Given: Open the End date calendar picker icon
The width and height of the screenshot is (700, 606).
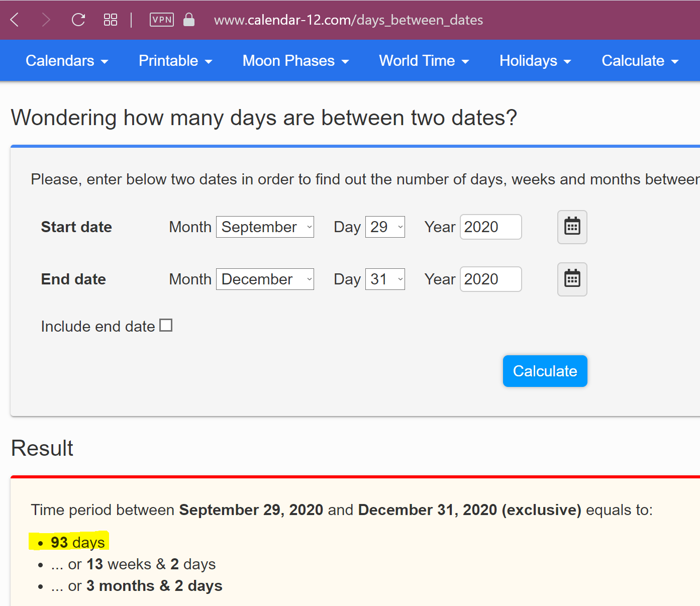Looking at the screenshot, I should click(572, 279).
